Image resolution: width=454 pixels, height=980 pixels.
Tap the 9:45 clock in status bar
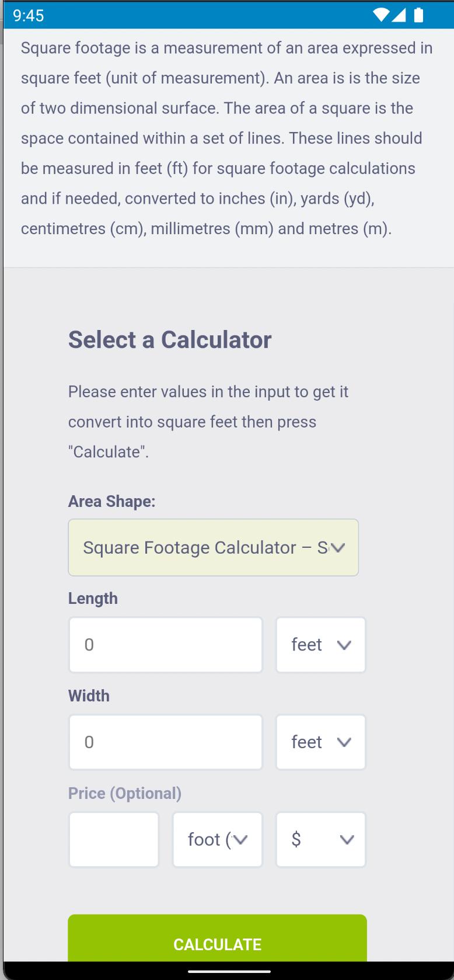tap(28, 15)
